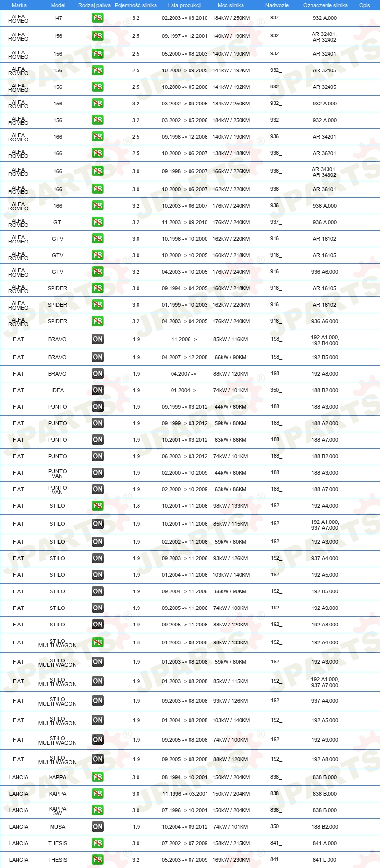Click the diesel ON icon in the Punto 59kW / 80KM row
Image resolution: width=380 pixels, height=868 pixels.
[x=98, y=423]
